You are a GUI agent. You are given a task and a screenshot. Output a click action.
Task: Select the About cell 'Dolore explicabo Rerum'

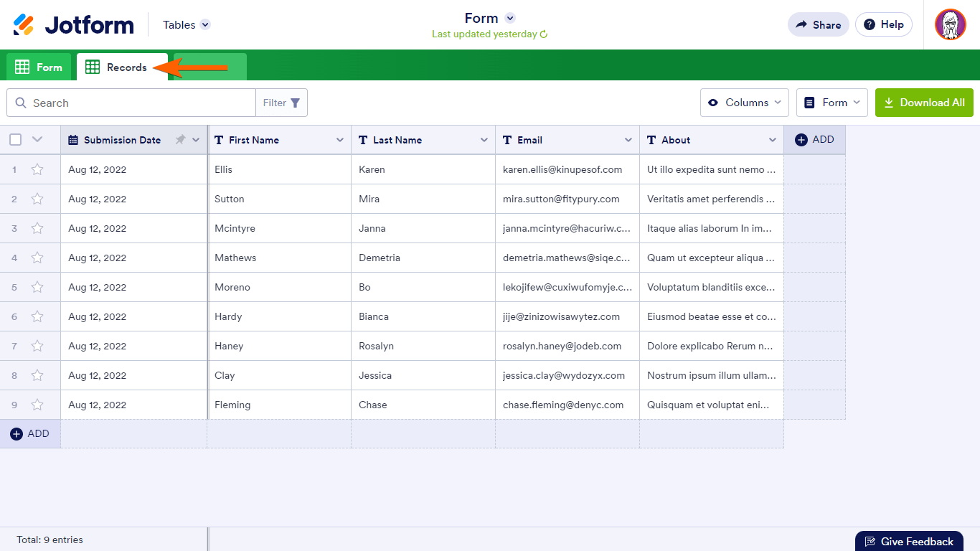[712, 346]
